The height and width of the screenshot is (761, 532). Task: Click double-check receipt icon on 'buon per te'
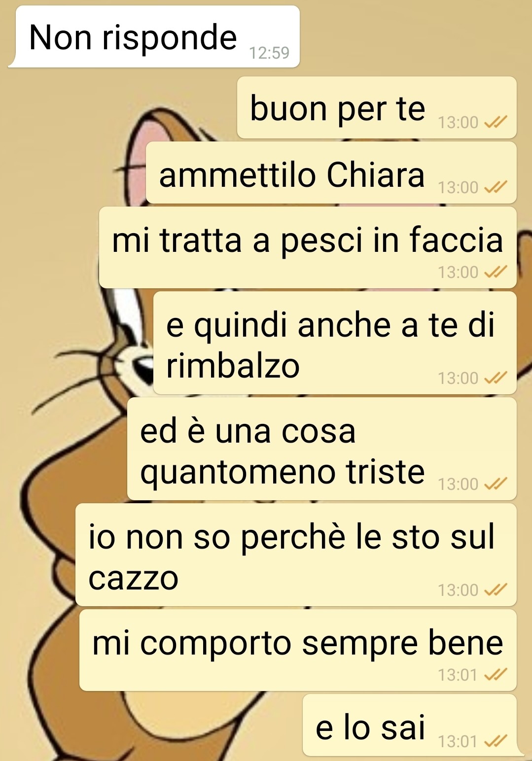coord(496,122)
